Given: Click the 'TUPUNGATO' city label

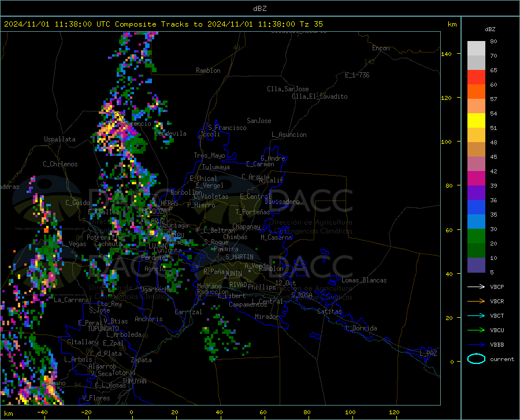Looking at the screenshot, I should click(103, 329).
